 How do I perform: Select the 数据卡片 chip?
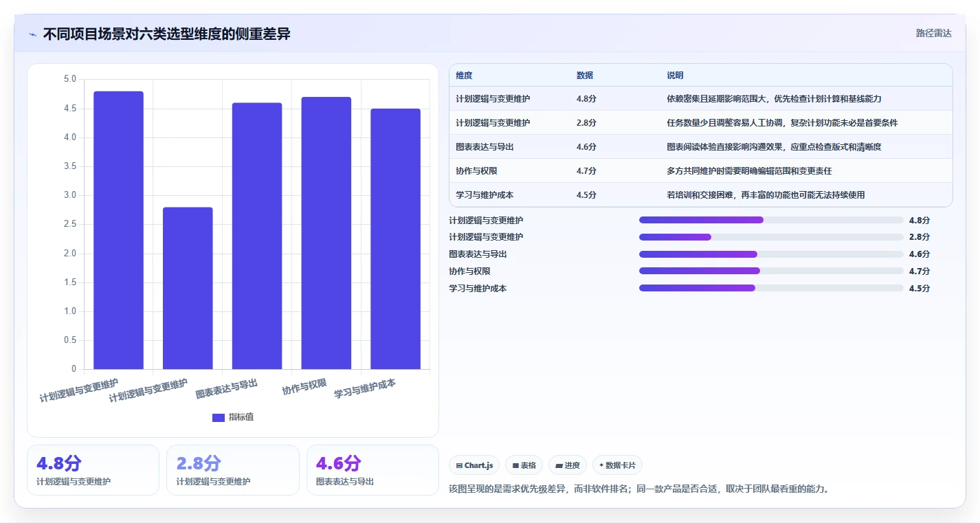pos(617,465)
